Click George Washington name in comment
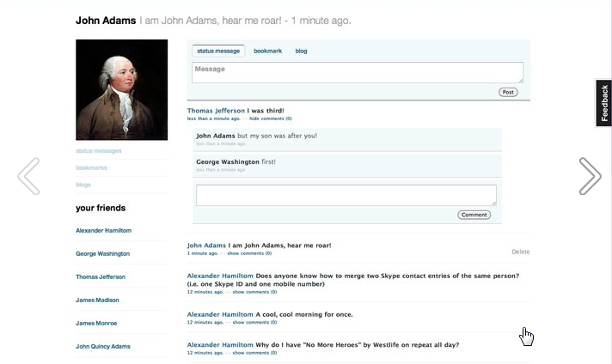The width and height of the screenshot is (612, 364). [228, 161]
